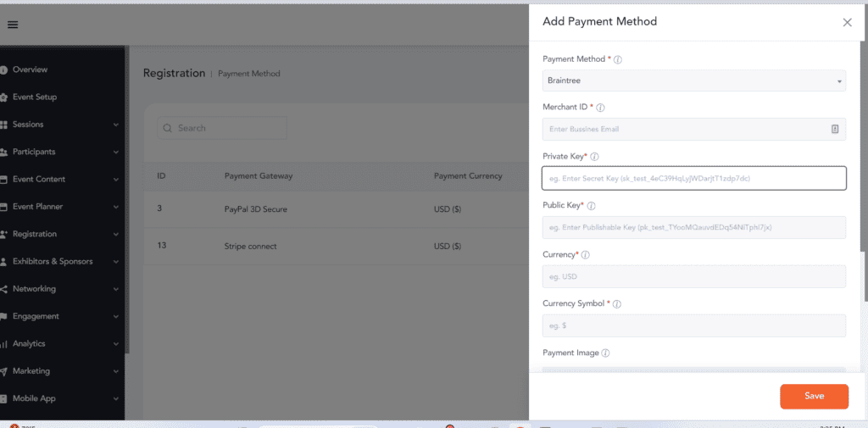The image size is (868, 428).
Task: Click the Overview sidebar icon
Action: [x=3, y=69]
